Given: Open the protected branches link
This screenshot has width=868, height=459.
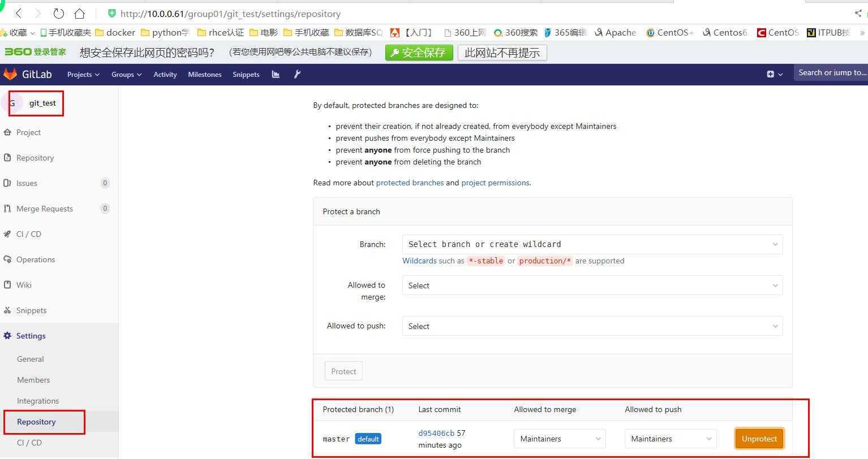Looking at the screenshot, I should tap(410, 183).
